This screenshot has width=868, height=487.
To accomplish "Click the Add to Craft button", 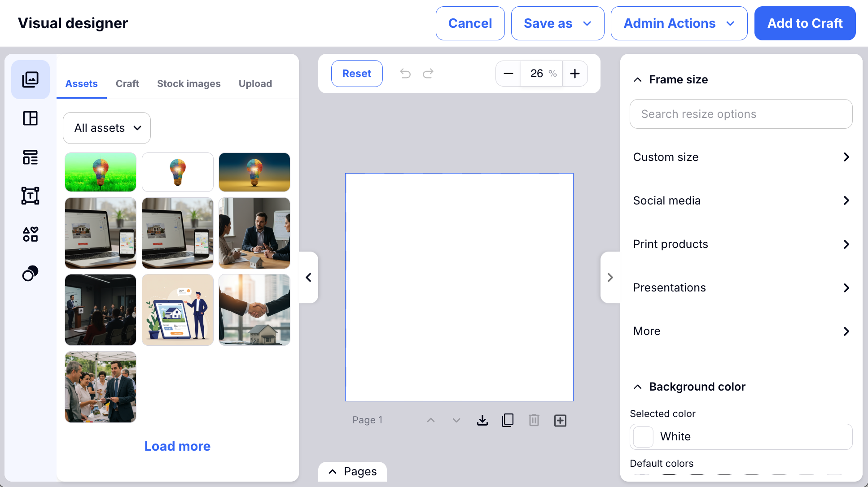I will point(805,23).
